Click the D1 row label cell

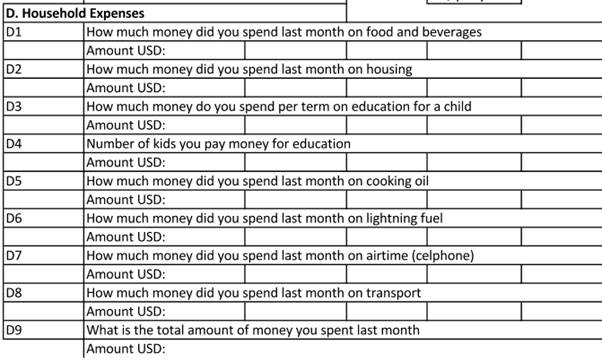[43, 32]
